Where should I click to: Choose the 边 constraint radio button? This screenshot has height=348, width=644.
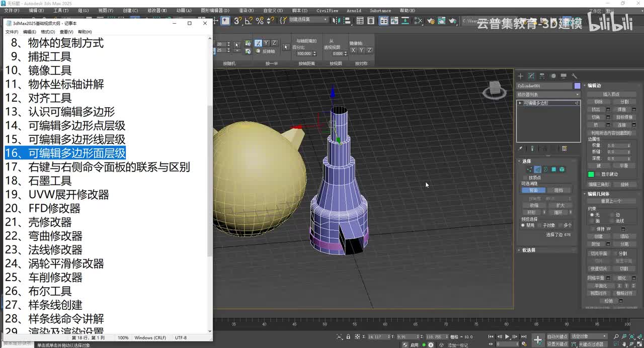(612, 215)
